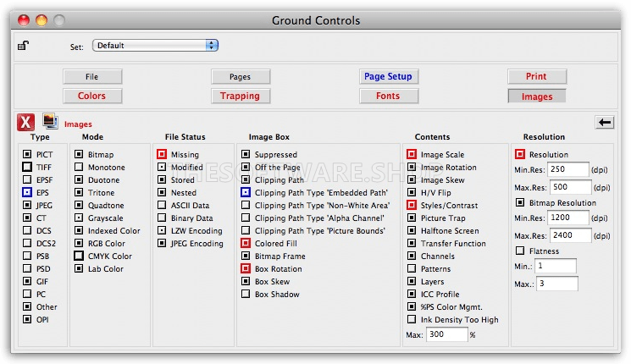Click the Images picture stack icon
The width and height of the screenshot is (631, 364).
click(50, 121)
